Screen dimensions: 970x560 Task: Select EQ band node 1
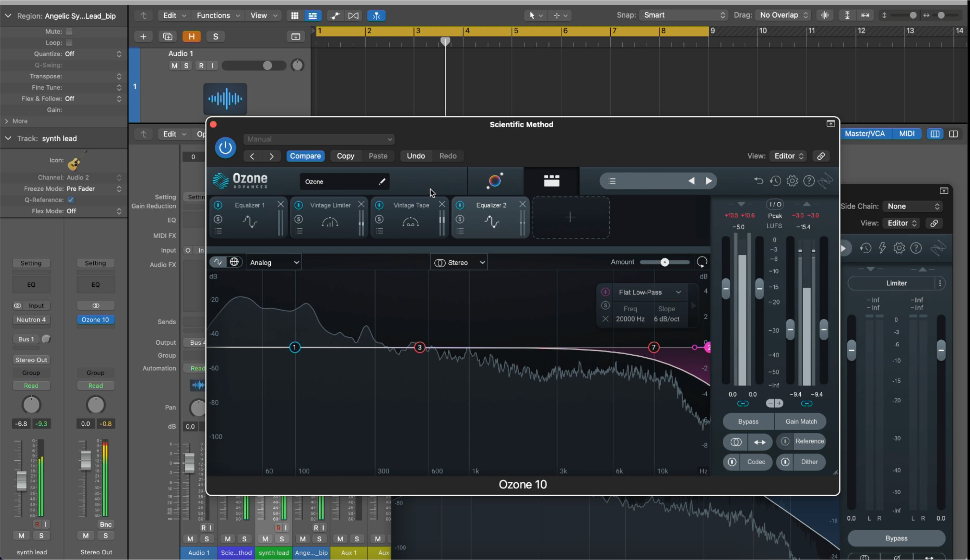click(294, 347)
